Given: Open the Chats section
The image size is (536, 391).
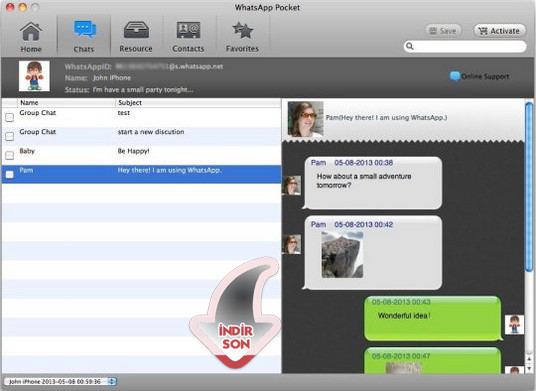Looking at the screenshot, I should (84, 37).
